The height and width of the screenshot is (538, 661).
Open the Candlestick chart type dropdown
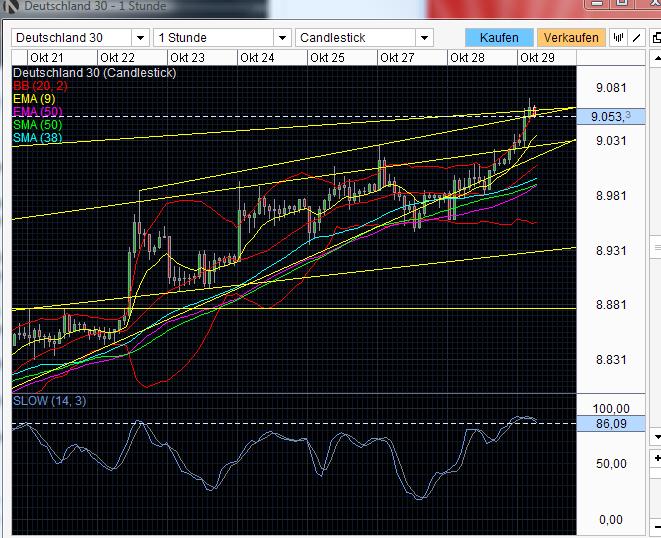click(424, 38)
